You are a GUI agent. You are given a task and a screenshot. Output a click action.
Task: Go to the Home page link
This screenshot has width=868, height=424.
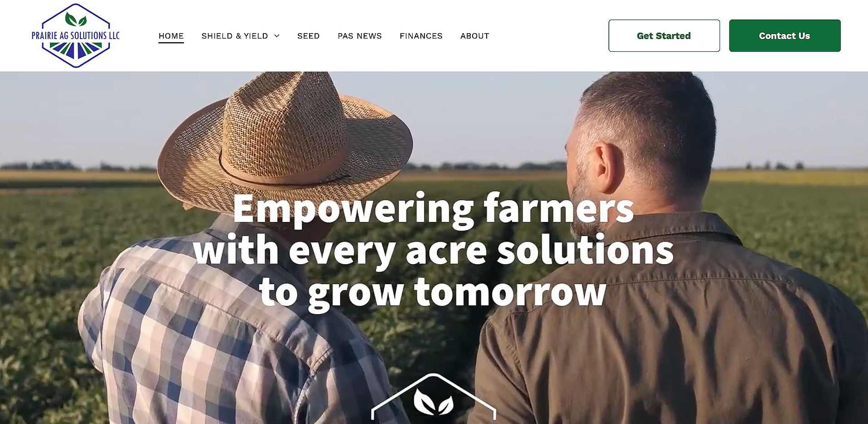coord(171,36)
